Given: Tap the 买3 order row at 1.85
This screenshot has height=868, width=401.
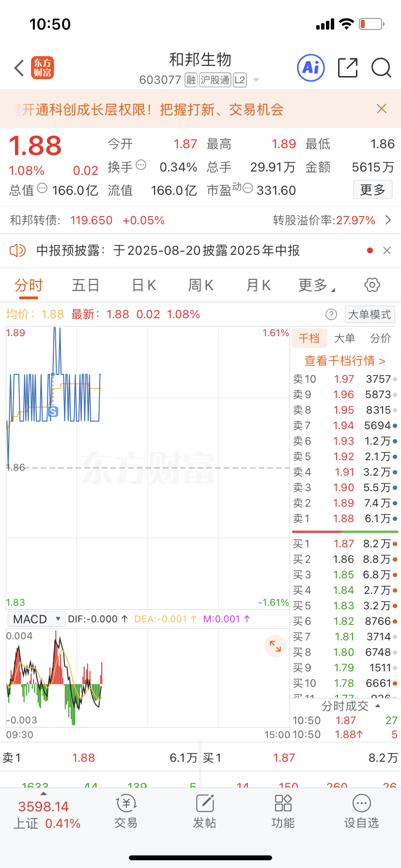Looking at the screenshot, I should click(345, 575).
